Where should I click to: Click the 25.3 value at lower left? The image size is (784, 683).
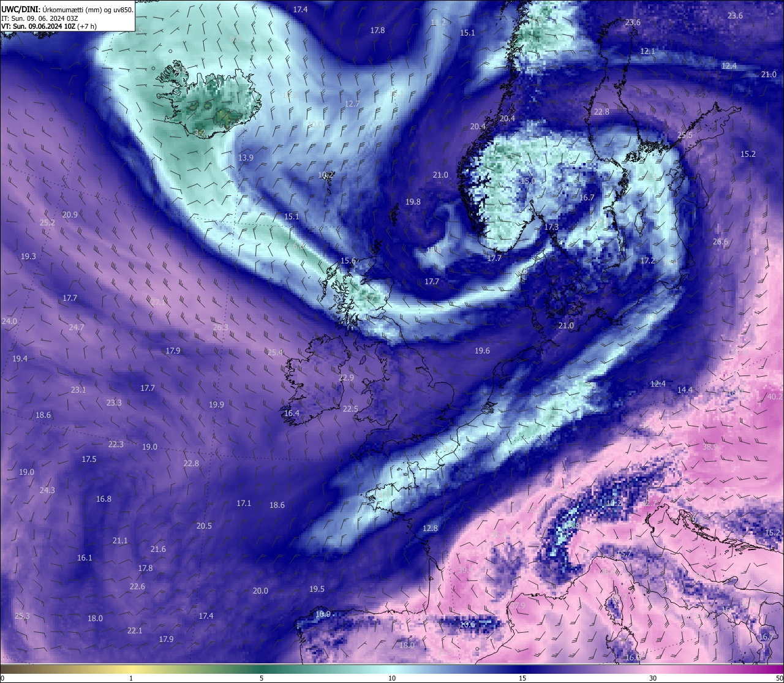click(x=22, y=616)
